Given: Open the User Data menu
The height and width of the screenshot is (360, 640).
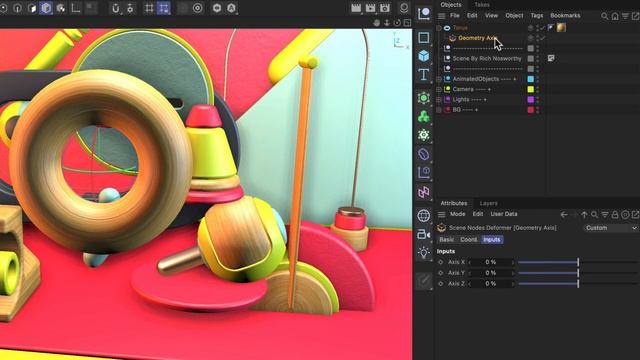Looking at the screenshot, I should pyautogui.click(x=504, y=214).
